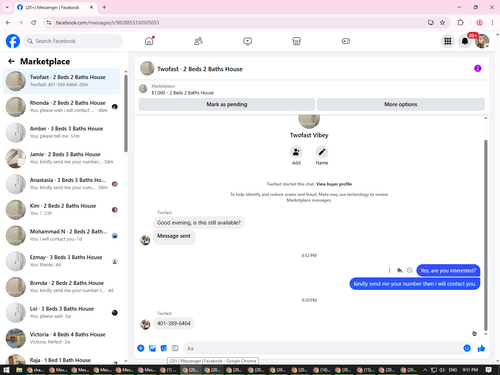Image resolution: width=500 pixels, height=375 pixels.
Task: Open Jamie - 2 Beds 3 Baths House chat
Action: click(x=62, y=158)
